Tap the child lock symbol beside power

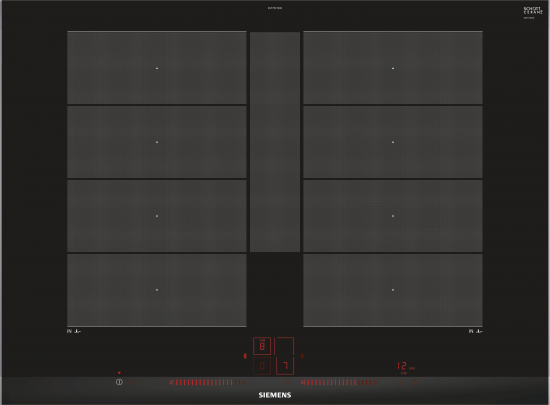click(133, 383)
